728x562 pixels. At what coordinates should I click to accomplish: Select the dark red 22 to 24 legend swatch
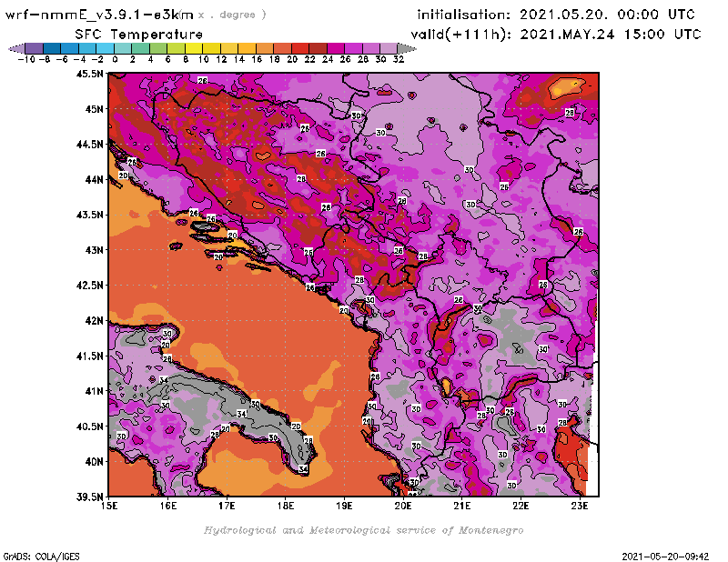318,48
